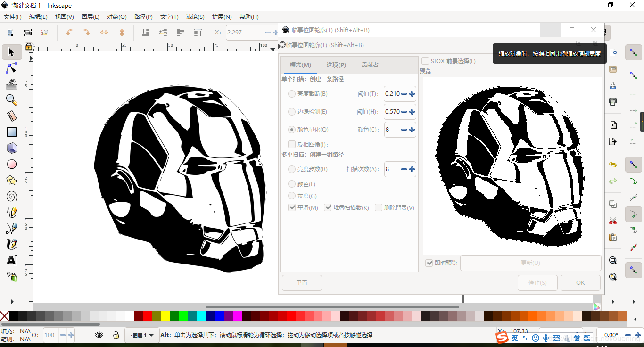
Task: Flip selection horizontally
Action: point(104,33)
